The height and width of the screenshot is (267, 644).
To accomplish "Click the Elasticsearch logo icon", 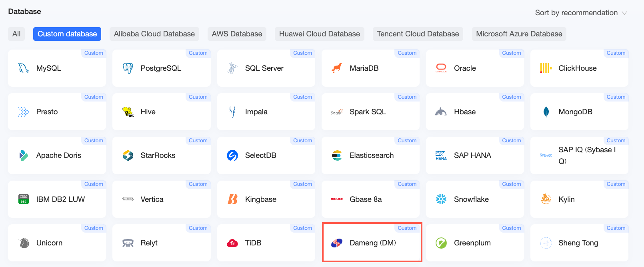I will tap(337, 155).
